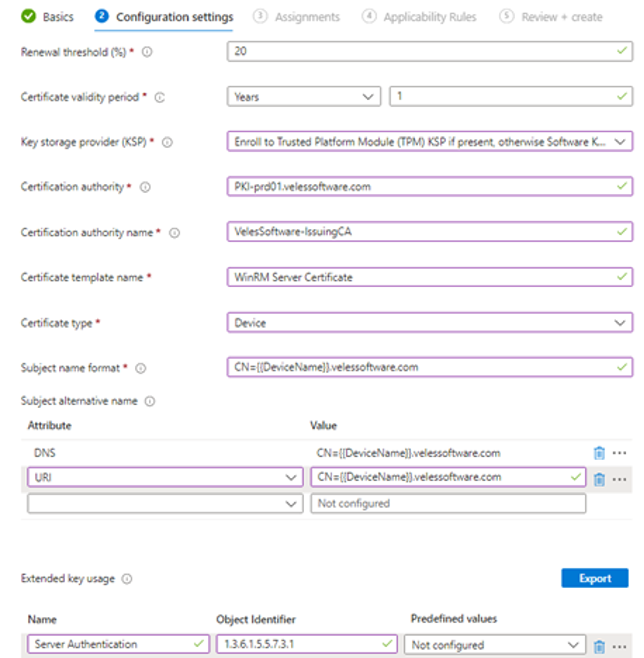The width and height of the screenshot is (644, 658).
Task: Click the DNS row value text
Action: (408, 453)
